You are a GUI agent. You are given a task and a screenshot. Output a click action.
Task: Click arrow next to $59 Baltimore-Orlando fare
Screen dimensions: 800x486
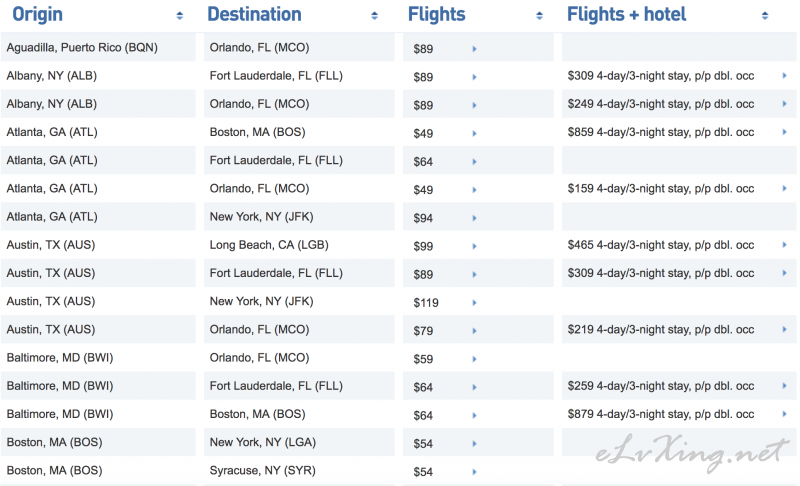(474, 359)
